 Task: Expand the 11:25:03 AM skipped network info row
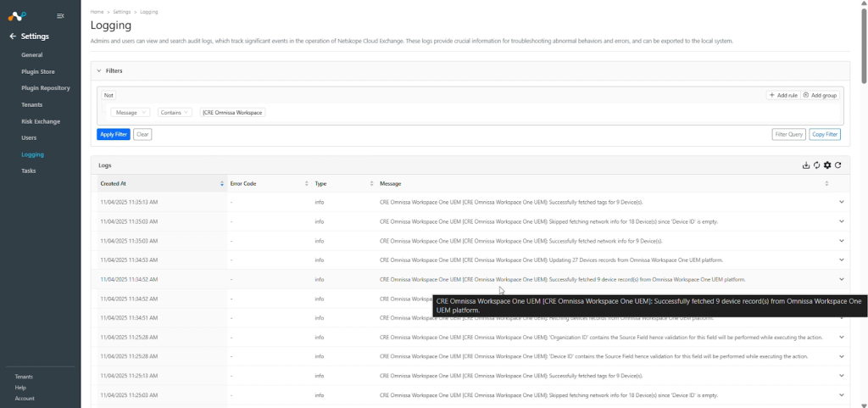pyautogui.click(x=842, y=394)
